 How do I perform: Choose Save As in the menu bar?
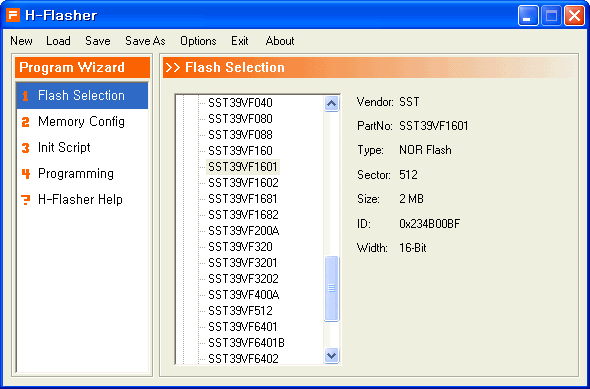point(145,41)
